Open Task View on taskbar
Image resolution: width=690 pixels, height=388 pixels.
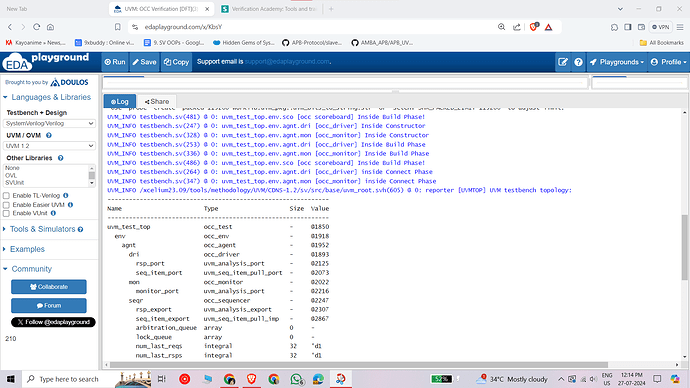pyautogui.click(x=161, y=379)
